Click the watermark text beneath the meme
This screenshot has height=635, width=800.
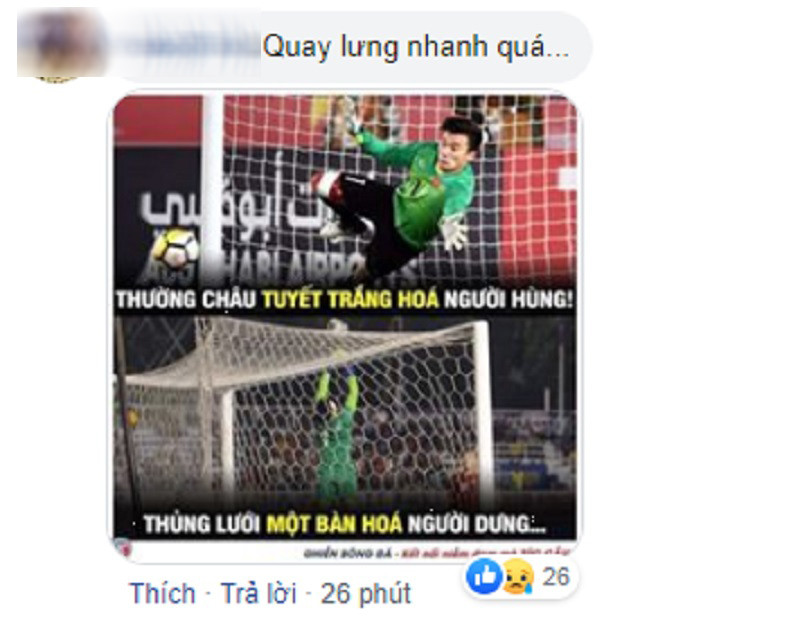click(x=436, y=552)
